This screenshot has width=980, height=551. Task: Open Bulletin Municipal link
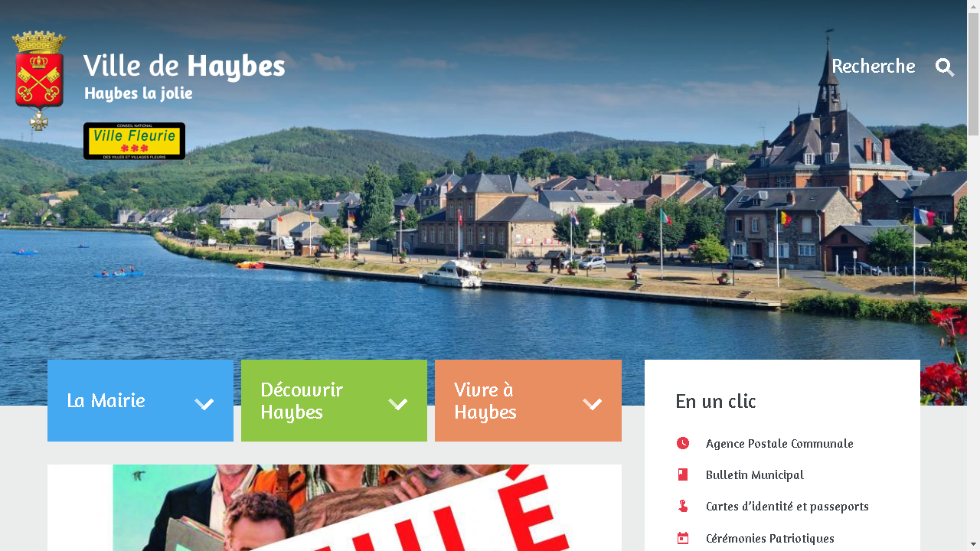click(755, 475)
